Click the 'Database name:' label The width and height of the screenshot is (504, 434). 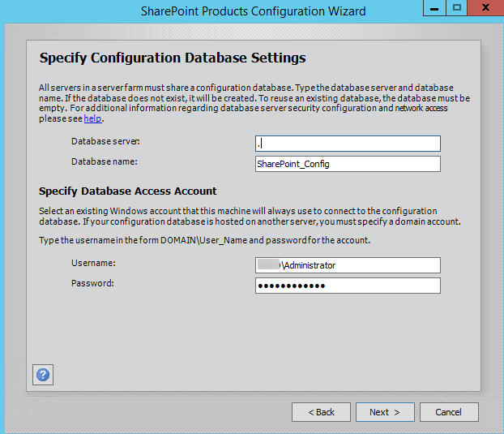click(x=105, y=161)
